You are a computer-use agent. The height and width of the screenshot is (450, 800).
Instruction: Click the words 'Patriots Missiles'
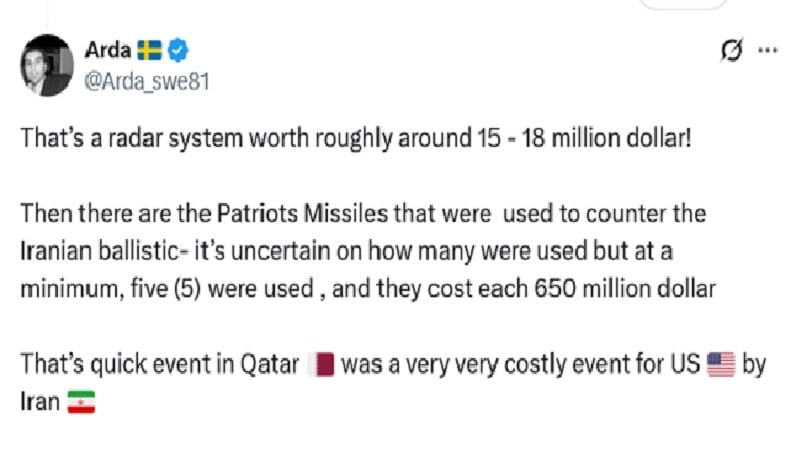(x=303, y=214)
